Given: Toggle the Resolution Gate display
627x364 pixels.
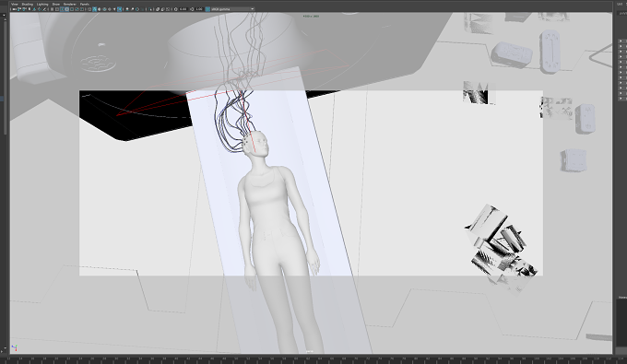Looking at the screenshot, I should 62,9.
